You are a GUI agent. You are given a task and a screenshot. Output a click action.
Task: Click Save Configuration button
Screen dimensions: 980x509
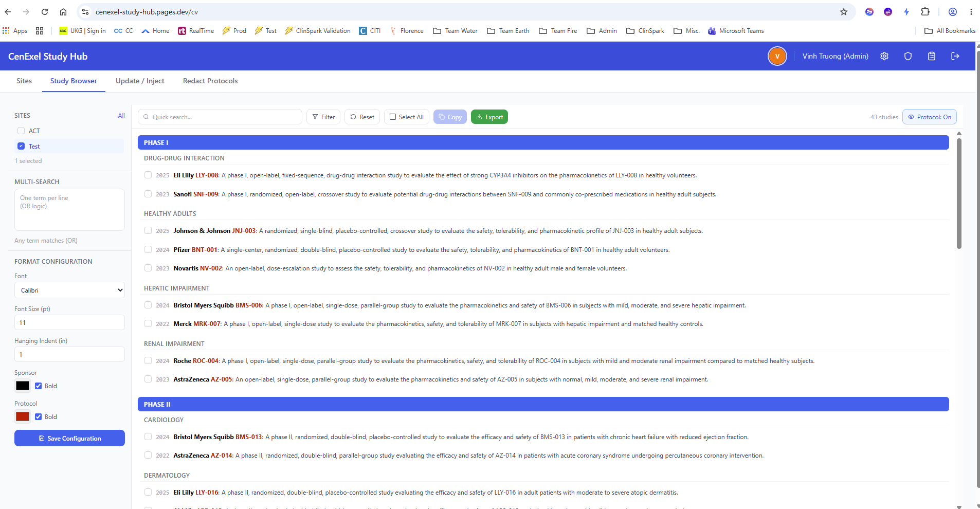point(69,438)
